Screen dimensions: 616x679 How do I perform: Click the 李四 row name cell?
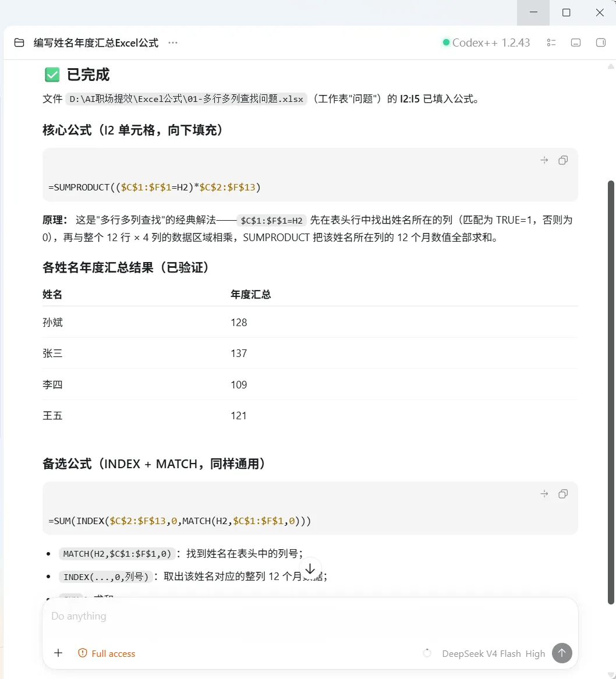tap(52, 384)
